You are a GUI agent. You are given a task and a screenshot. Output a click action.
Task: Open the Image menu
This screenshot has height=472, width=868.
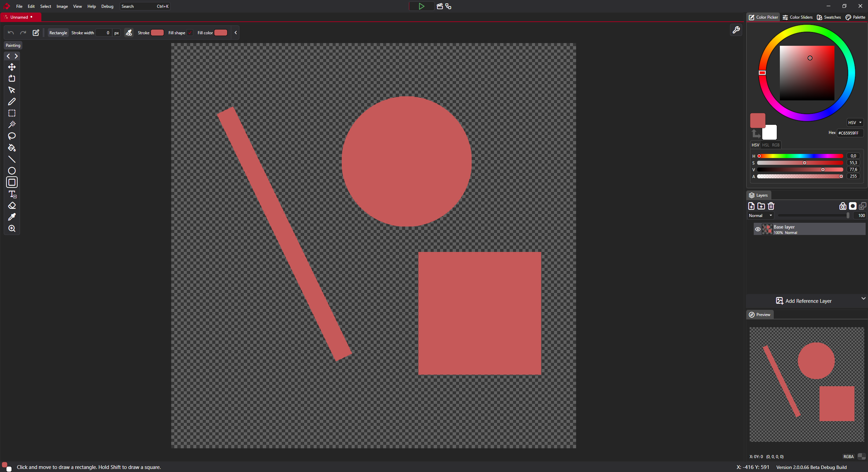[62, 6]
